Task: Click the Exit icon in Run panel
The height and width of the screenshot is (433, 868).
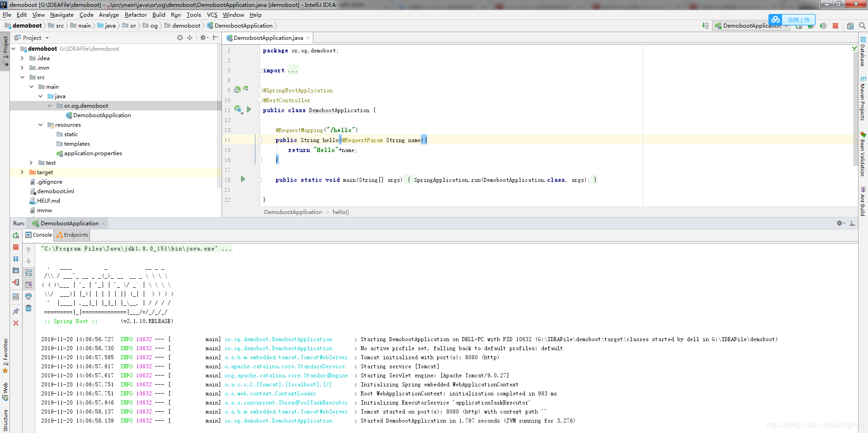Action: click(x=16, y=282)
